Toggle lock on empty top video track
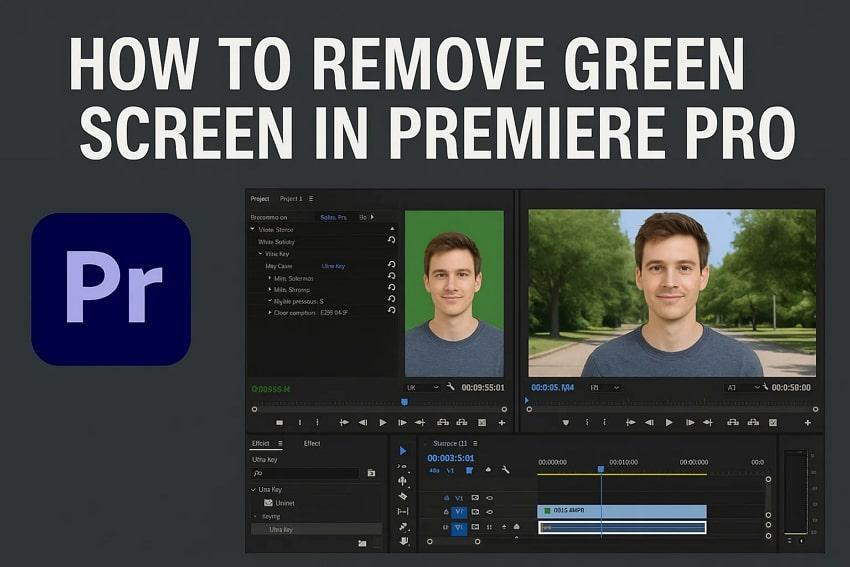The height and width of the screenshot is (567, 850). click(x=446, y=498)
